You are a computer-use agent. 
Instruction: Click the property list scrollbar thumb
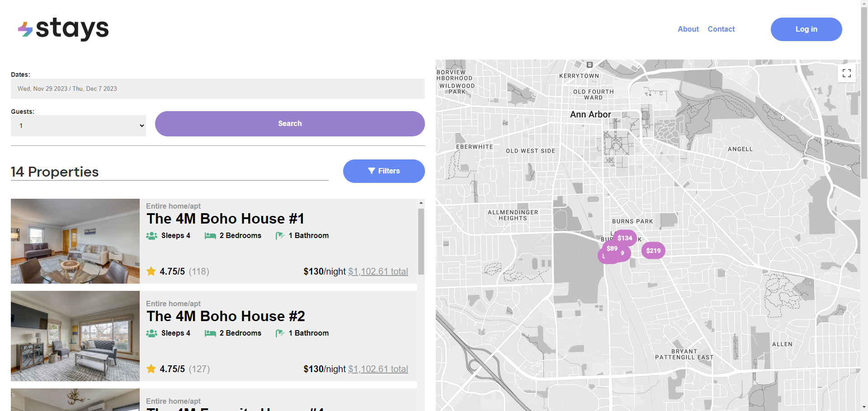click(x=421, y=242)
